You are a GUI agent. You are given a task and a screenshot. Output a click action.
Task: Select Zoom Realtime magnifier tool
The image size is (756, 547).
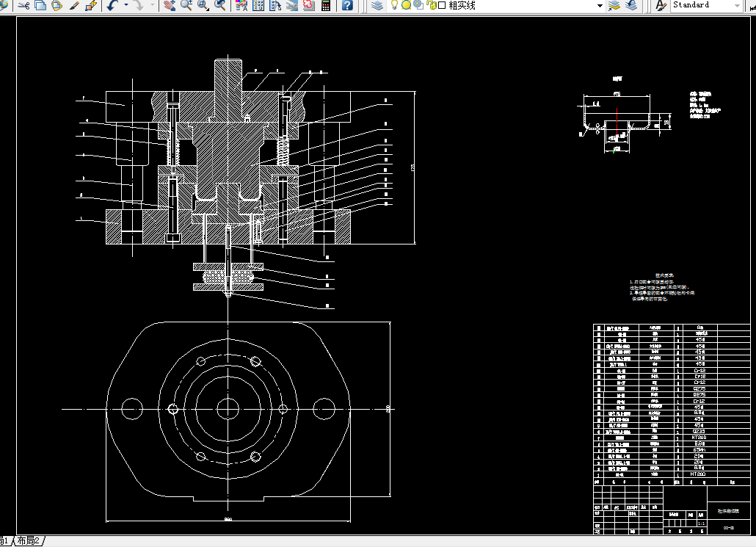[186, 5]
